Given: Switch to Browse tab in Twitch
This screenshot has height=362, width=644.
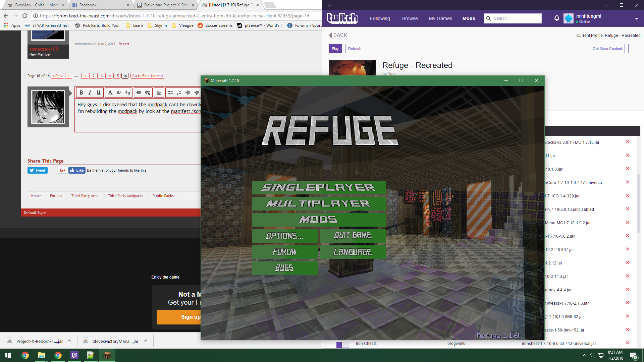Looking at the screenshot, I should point(410,18).
